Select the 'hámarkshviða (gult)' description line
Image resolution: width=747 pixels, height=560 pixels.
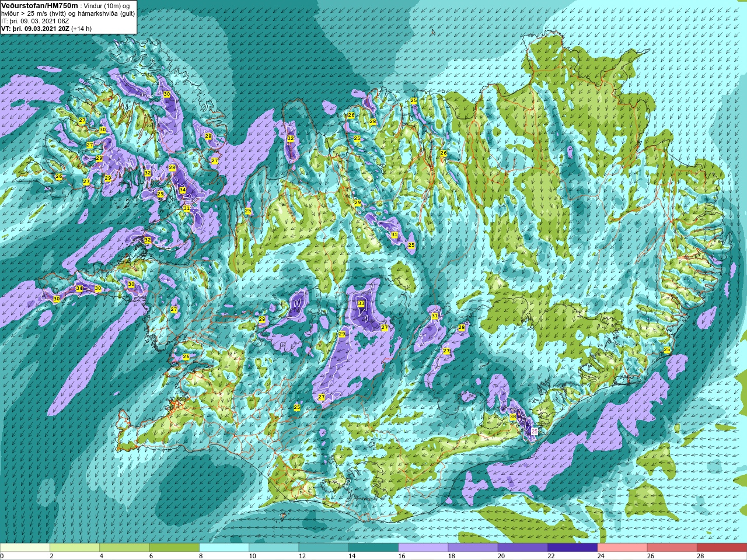106,13
